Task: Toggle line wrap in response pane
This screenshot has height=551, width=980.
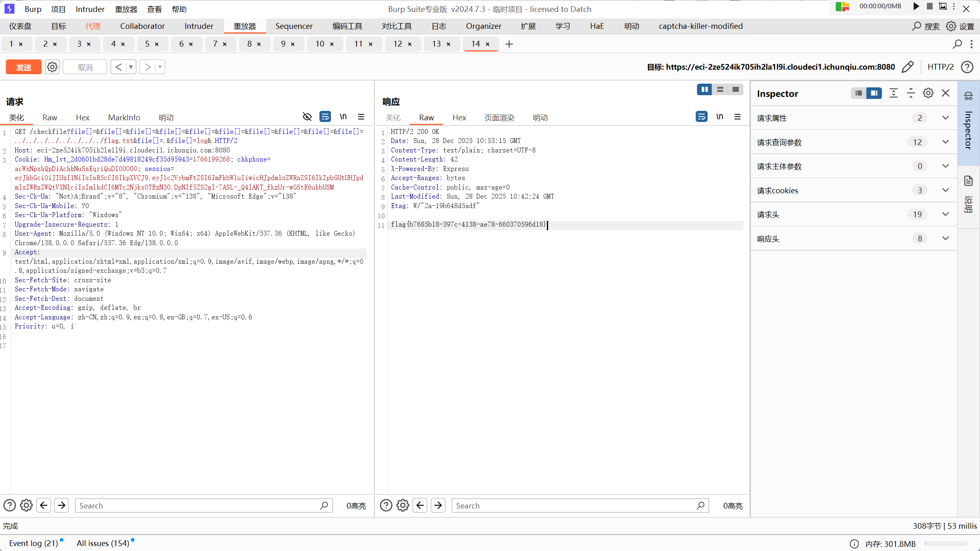Action: (x=701, y=117)
